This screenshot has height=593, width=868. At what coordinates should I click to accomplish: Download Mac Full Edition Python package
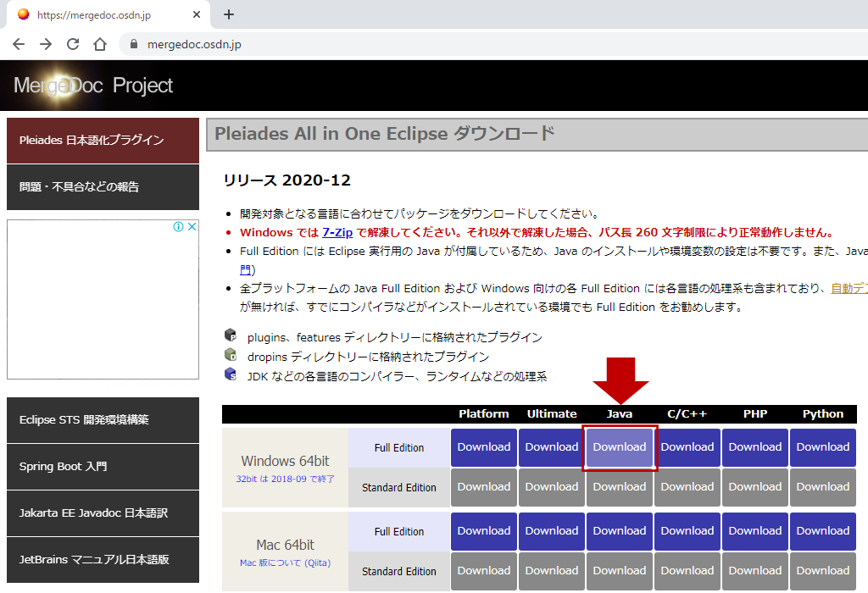[x=823, y=531]
